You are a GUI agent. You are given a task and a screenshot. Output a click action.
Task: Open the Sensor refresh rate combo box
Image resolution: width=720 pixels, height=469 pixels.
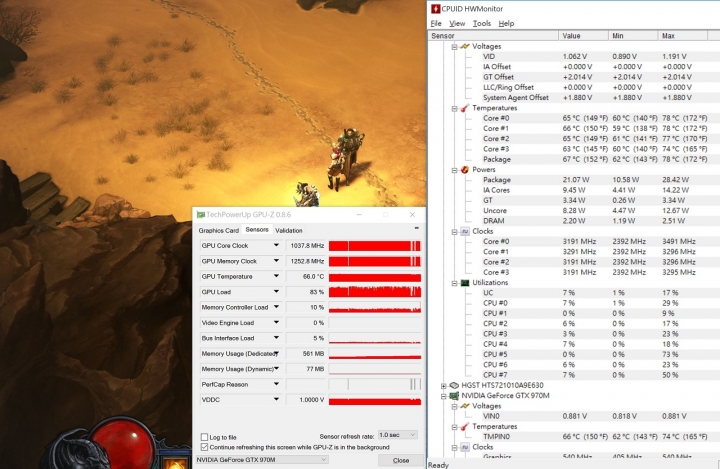coord(397,435)
